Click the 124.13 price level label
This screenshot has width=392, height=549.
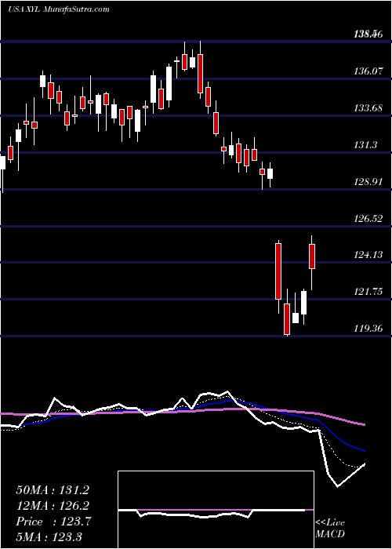click(368, 255)
